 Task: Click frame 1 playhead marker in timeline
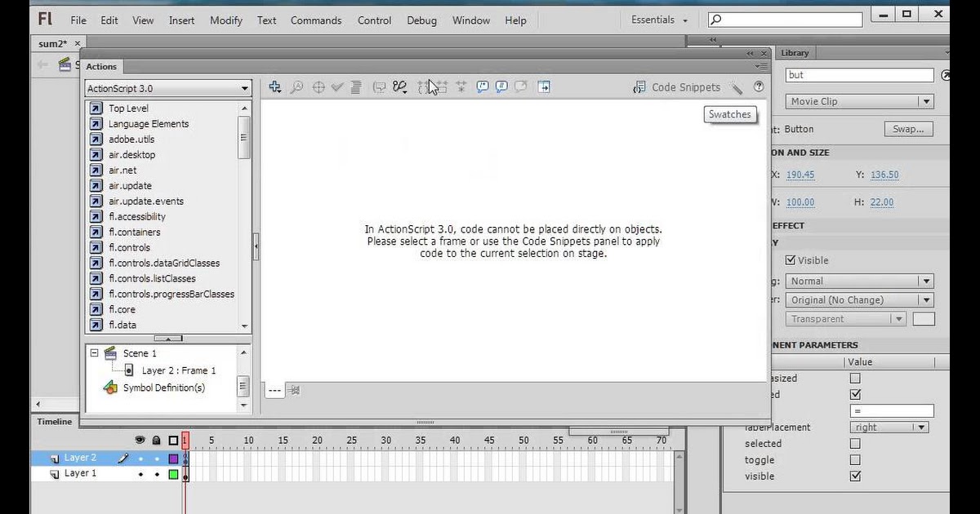coord(185,440)
